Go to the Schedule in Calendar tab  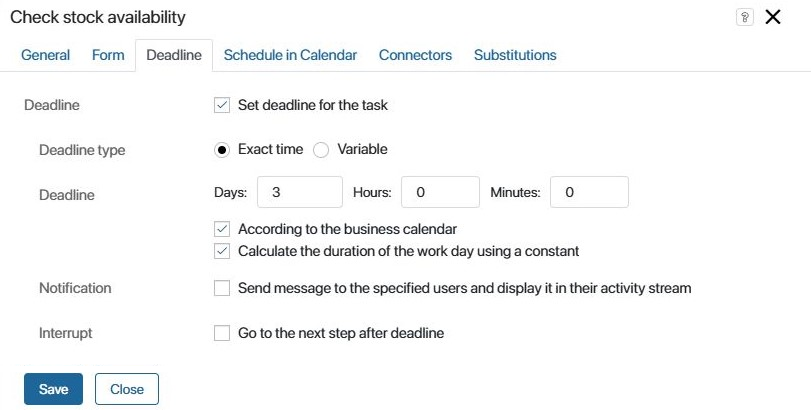(290, 55)
